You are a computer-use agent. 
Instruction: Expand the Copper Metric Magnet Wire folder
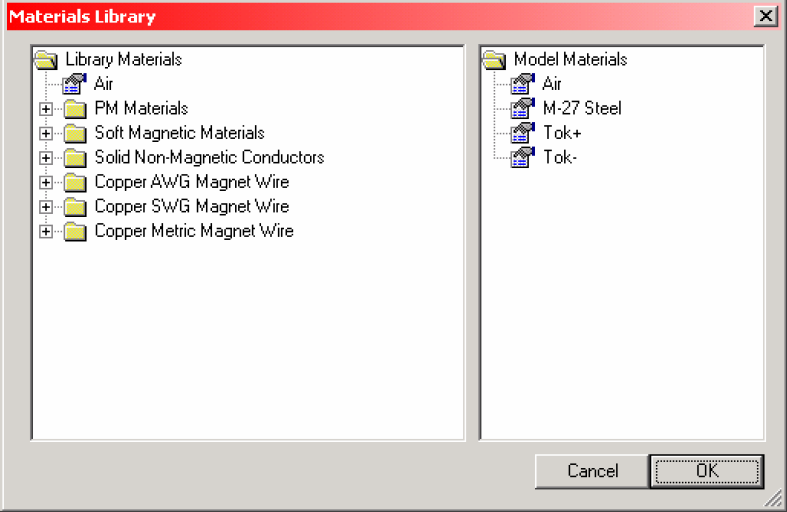[46, 232]
